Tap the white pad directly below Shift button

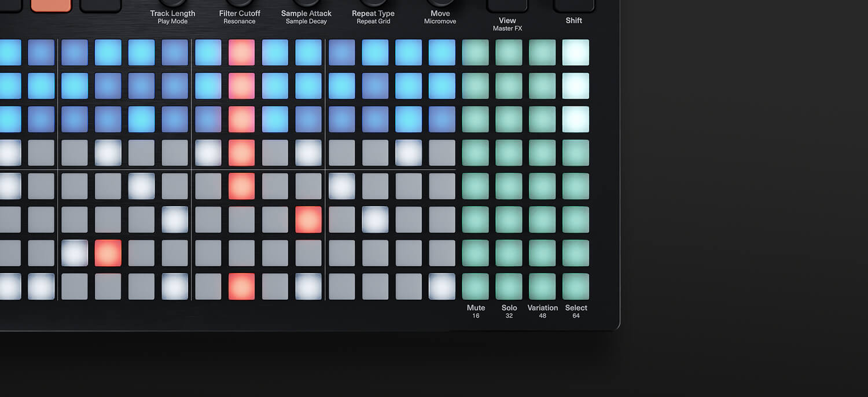pos(576,53)
